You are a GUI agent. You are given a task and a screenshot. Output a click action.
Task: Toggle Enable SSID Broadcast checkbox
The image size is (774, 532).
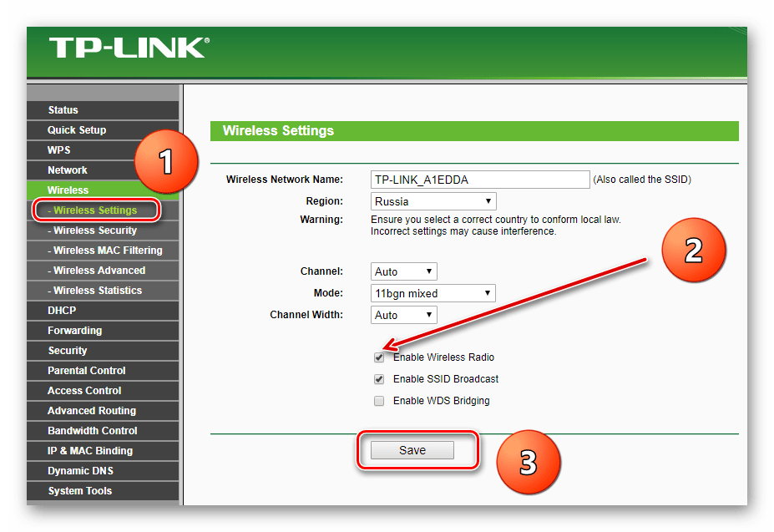(379, 379)
